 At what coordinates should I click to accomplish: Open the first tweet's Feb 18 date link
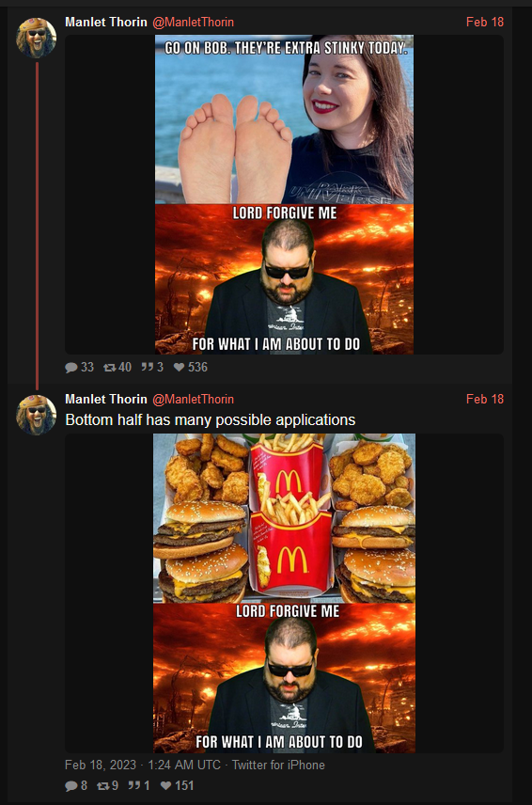(x=485, y=22)
